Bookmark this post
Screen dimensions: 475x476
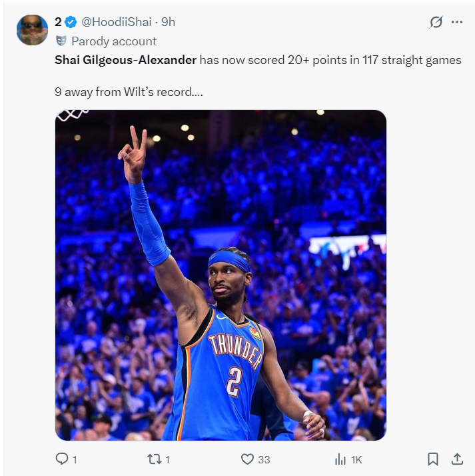tap(433, 459)
